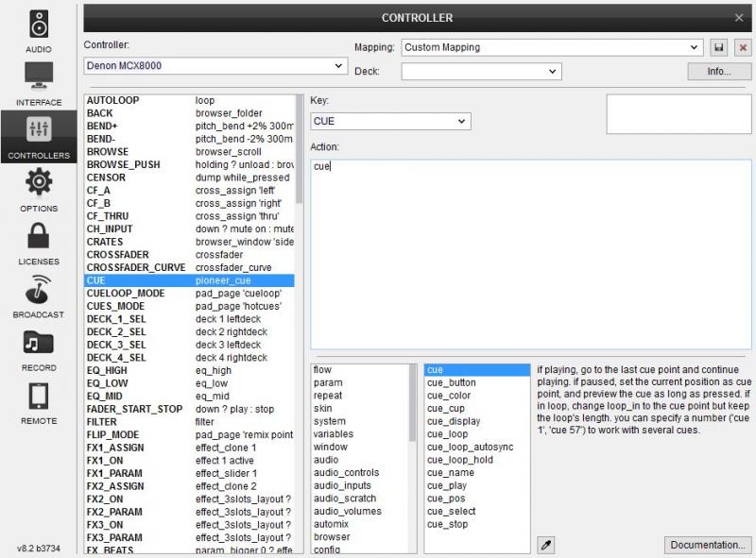Image resolution: width=756 pixels, height=558 pixels.
Task: Select the CROSSFADER_CURVE key mapping row
Action: click(x=189, y=267)
